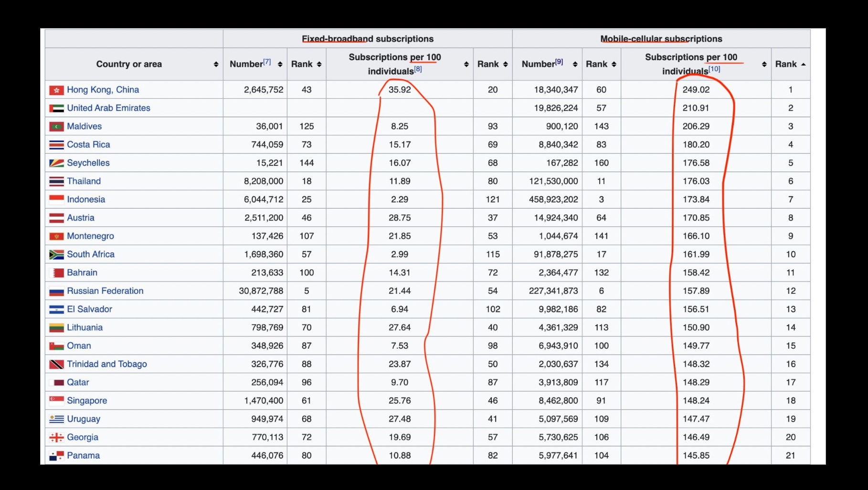Sort by fixed-broadband Number column arrow

tap(280, 64)
